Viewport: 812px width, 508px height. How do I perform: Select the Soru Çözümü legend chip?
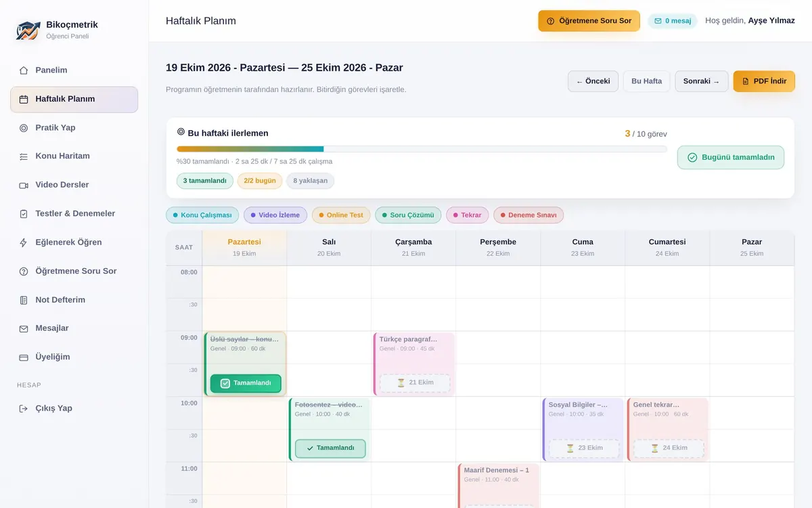click(x=408, y=215)
